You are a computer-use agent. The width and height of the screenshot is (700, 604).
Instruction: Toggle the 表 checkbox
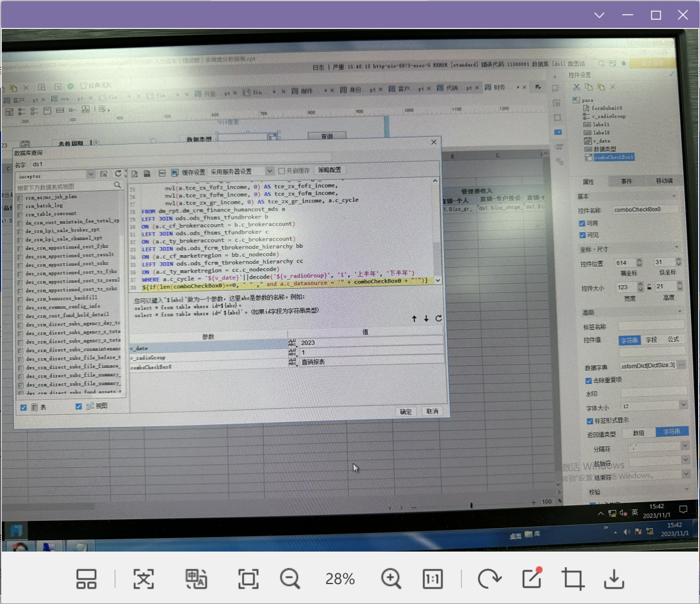(23, 407)
